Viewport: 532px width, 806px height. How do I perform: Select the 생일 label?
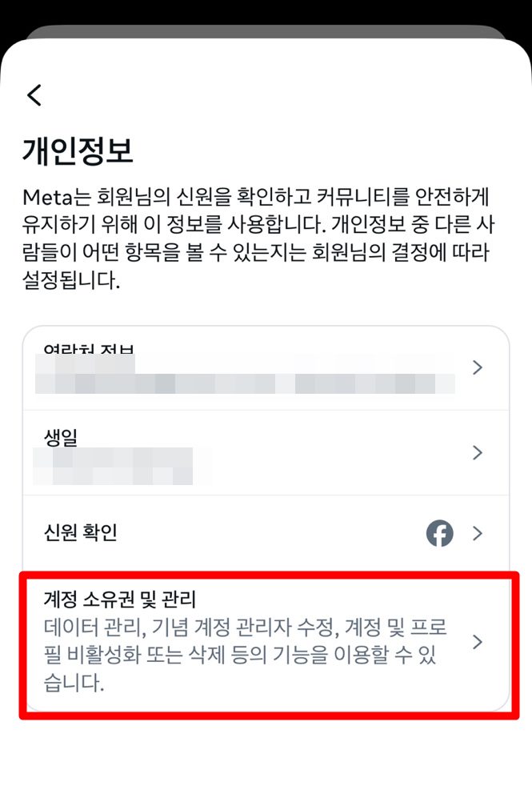click(61, 438)
